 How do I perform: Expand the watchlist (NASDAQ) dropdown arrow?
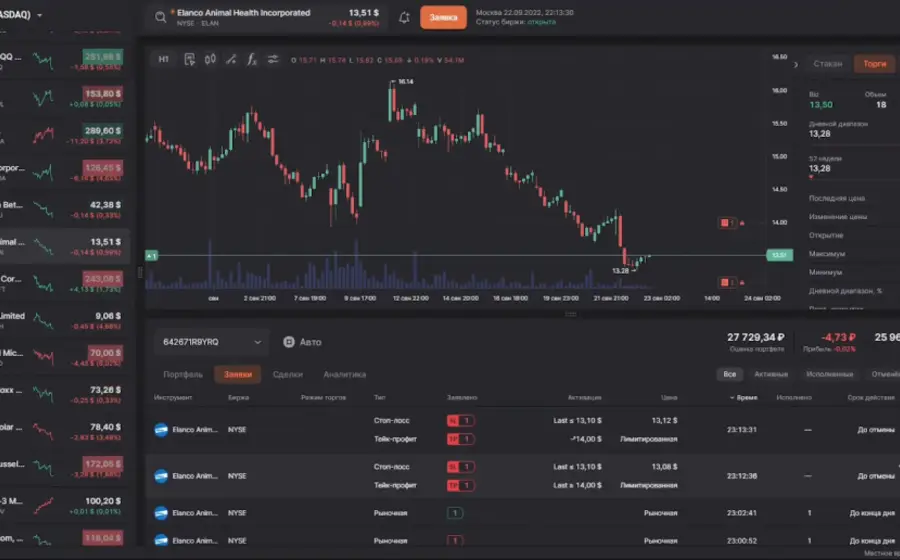coord(40,15)
